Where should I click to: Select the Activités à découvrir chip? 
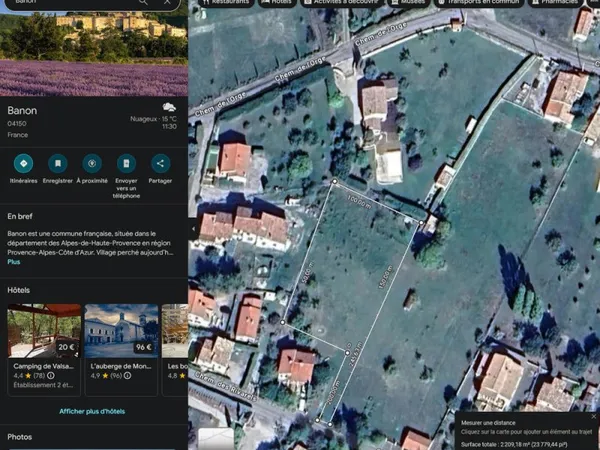click(342, 3)
